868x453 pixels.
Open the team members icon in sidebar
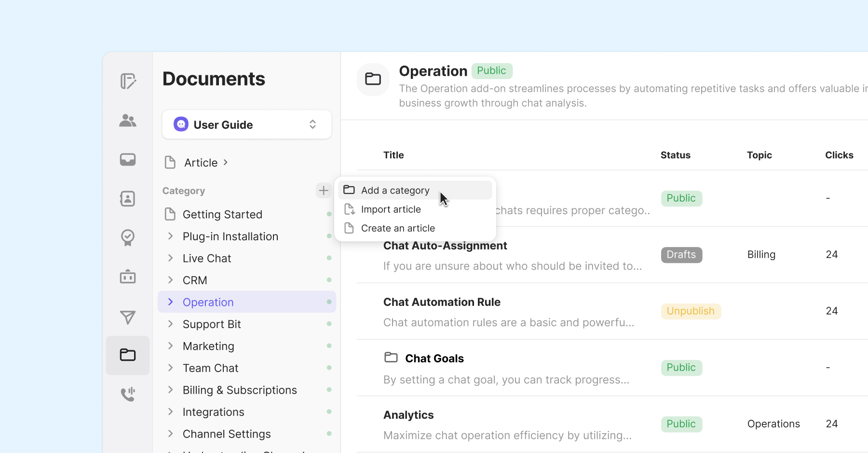[x=128, y=121]
